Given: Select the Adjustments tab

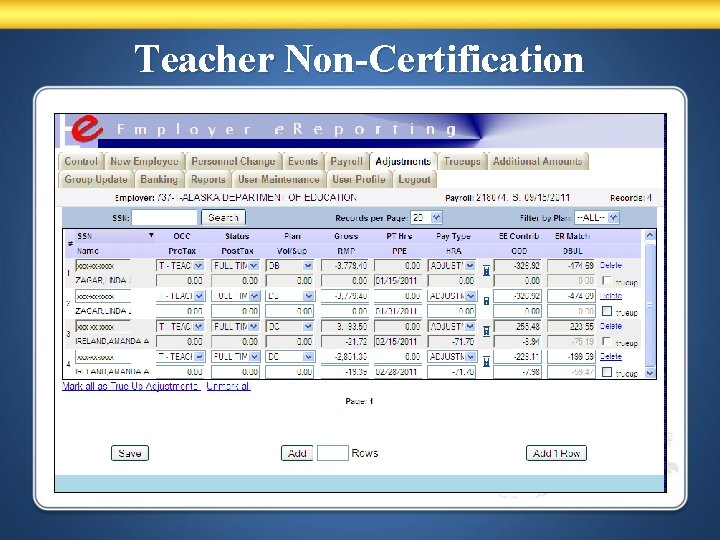Looking at the screenshot, I should pyautogui.click(x=403, y=161).
